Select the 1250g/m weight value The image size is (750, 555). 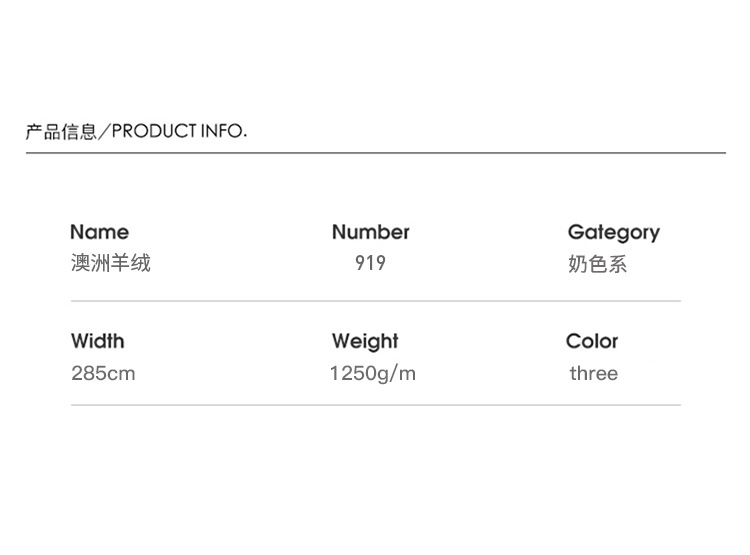372,374
